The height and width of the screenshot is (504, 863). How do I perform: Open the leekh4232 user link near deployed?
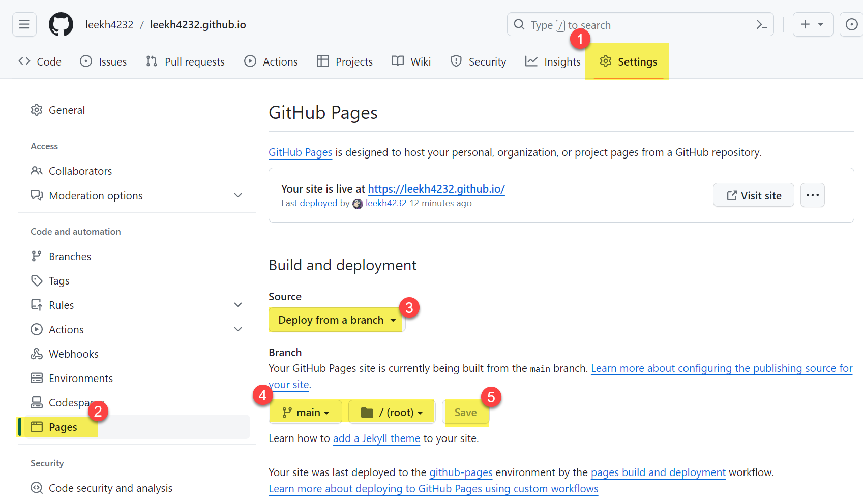[x=386, y=203]
